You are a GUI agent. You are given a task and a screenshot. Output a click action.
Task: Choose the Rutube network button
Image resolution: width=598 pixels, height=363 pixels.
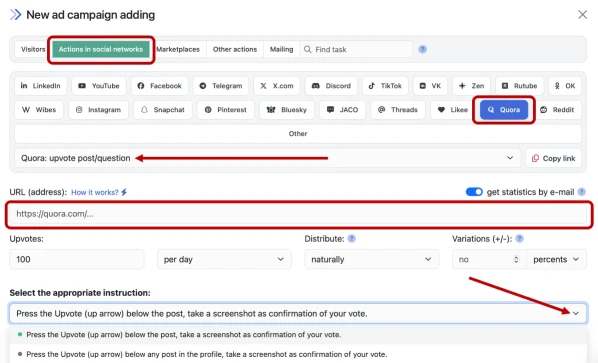(519, 86)
